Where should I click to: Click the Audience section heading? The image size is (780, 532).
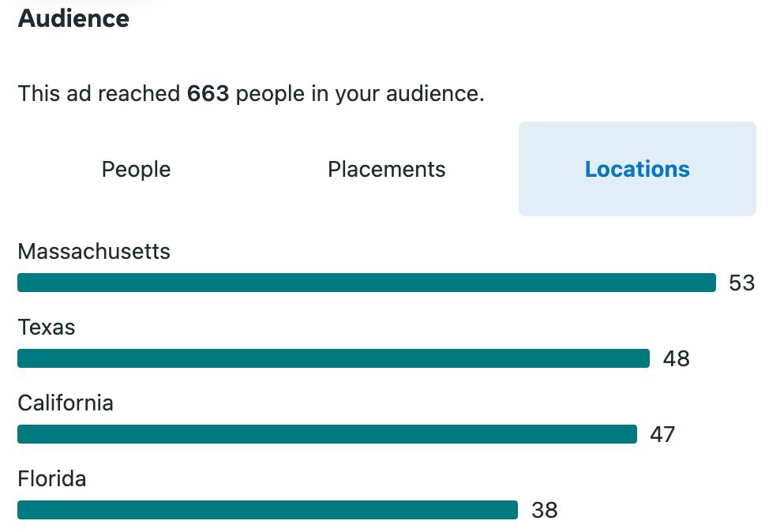point(73,18)
